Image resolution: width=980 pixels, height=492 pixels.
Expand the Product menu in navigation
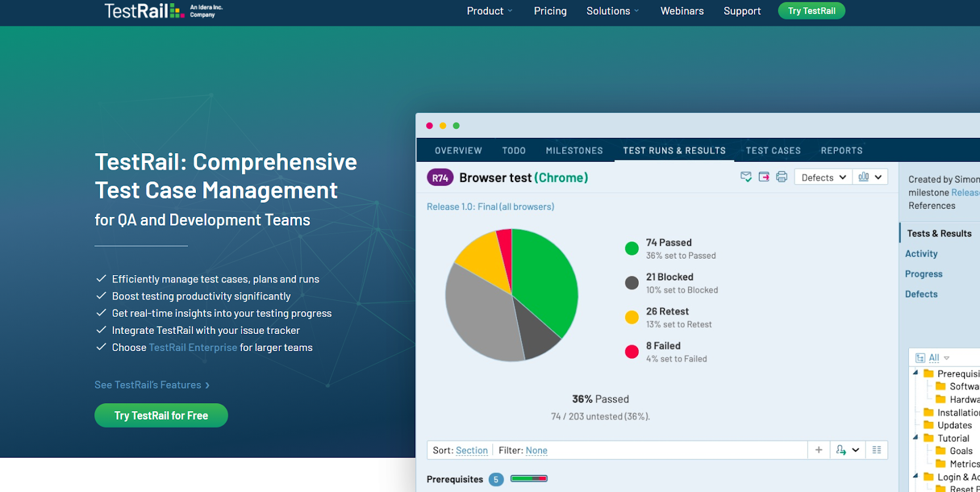coord(489,11)
